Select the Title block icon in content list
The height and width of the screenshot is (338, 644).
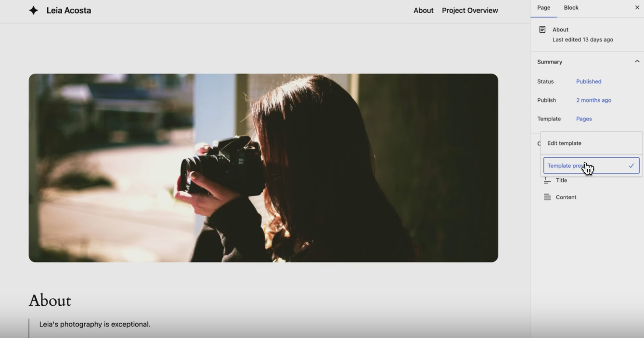point(546,180)
